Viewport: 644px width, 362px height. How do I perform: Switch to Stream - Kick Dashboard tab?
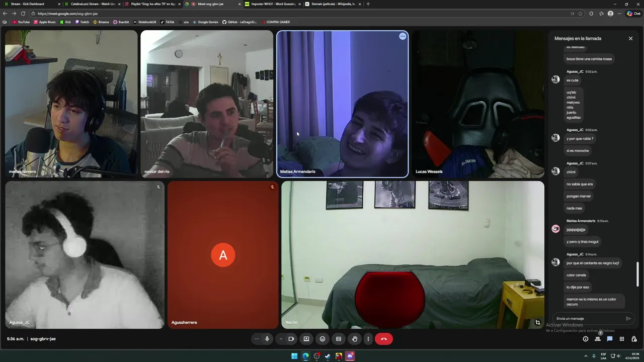[30, 4]
